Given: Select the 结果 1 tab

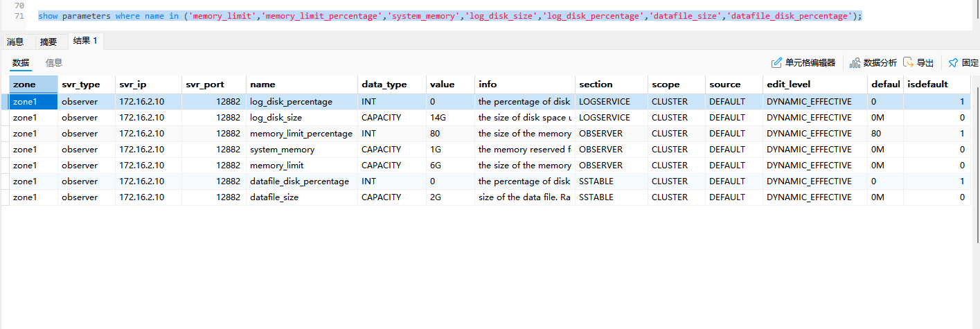Looking at the screenshot, I should [85, 41].
